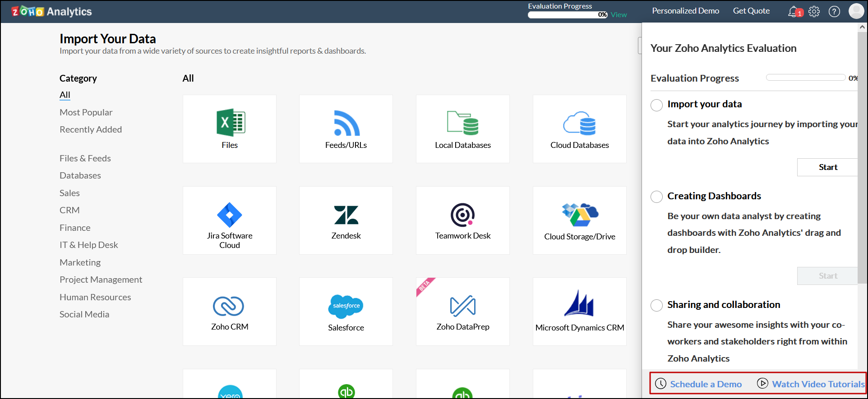Click the side panel evaluation progress bar
This screenshot has height=399, width=868.
click(806, 78)
